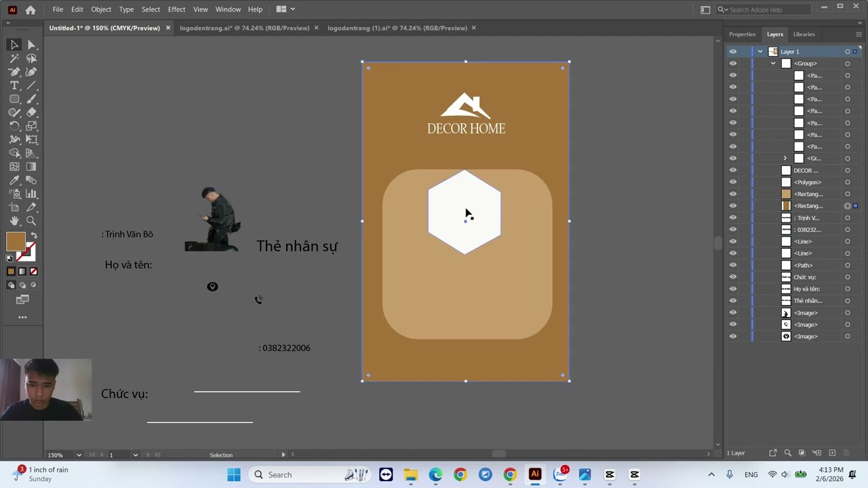Select the Pen tool
Viewport: 868px width, 488px height.
pos(14,72)
